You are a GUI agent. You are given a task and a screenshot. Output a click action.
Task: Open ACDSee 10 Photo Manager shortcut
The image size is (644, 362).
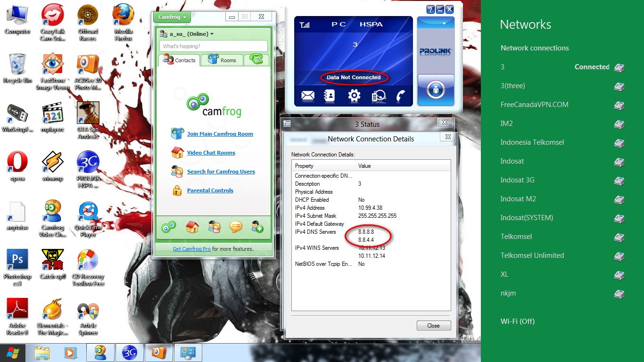88,71
